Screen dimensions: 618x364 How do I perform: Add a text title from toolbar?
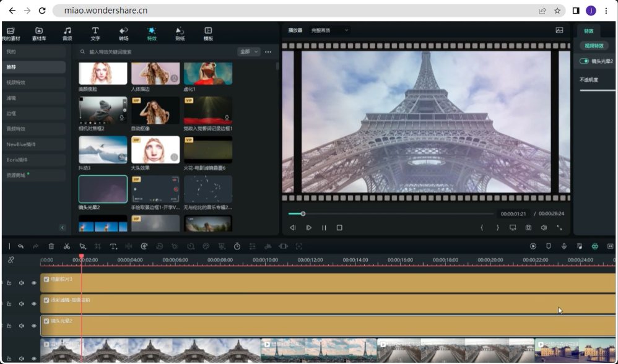[x=113, y=246]
